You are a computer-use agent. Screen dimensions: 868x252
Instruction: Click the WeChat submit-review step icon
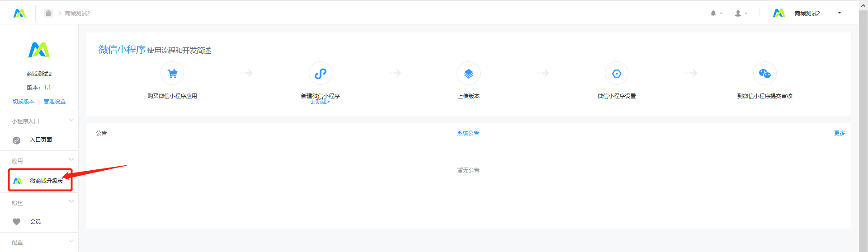coord(765,73)
